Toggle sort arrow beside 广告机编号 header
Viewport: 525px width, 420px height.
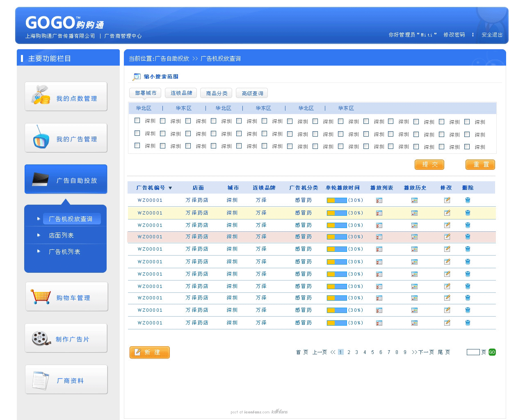(x=170, y=188)
